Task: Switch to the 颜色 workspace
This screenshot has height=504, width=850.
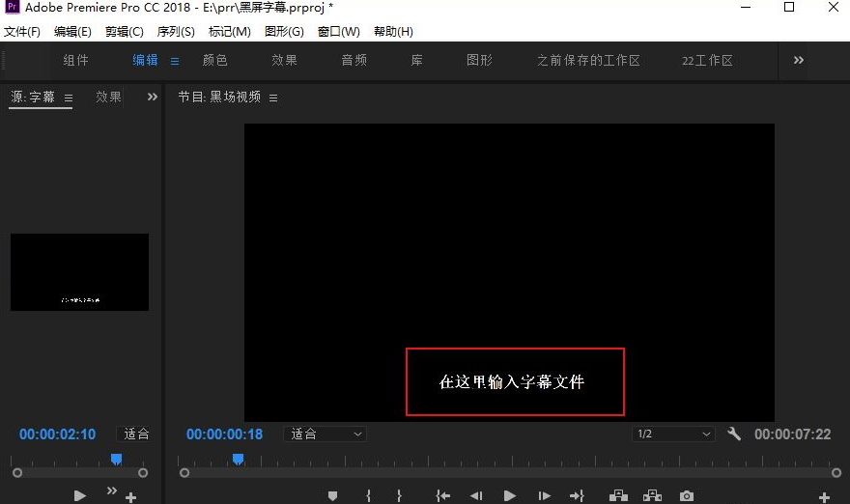Action: pos(215,60)
